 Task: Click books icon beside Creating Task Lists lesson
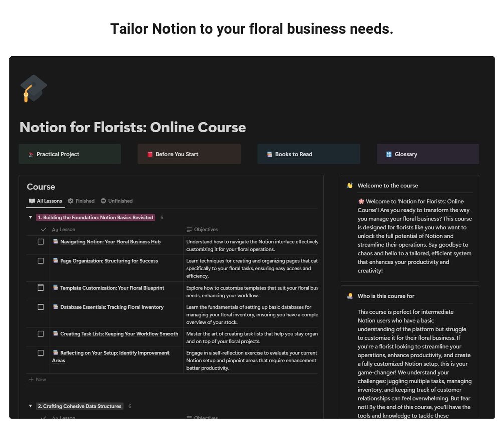click(x=55, y=334)
